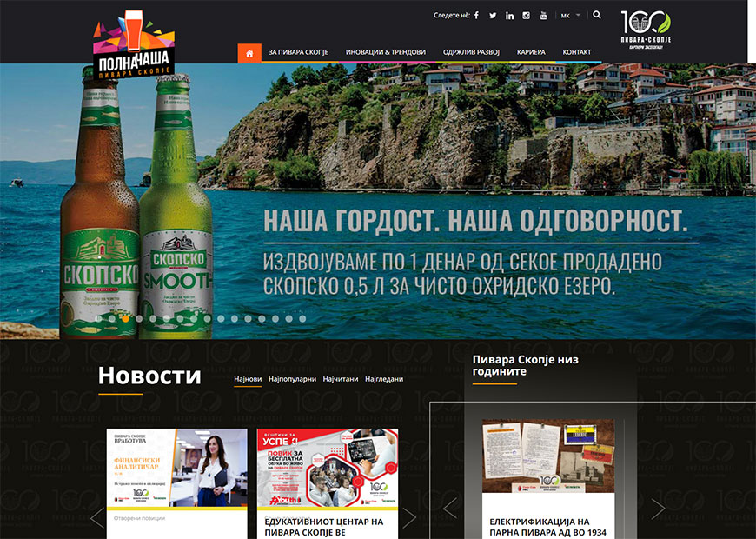Open the Вештини за успех news thumbnail
Image resolution: width=756 pixels, height=539 pixels.
pos(328,468)
